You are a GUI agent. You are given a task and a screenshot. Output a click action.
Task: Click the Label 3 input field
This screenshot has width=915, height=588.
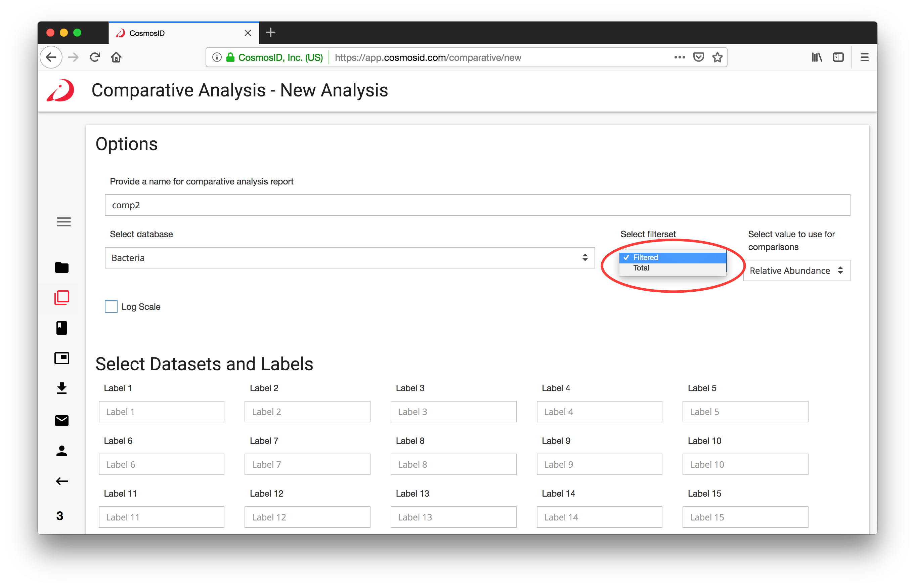tap(453, 412)
